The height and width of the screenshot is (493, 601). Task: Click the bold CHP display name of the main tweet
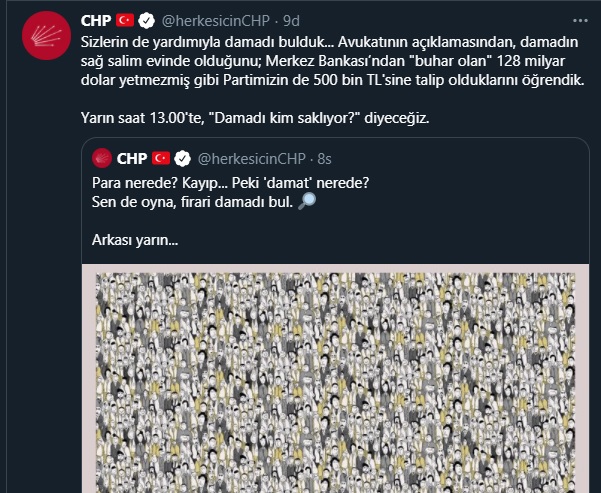[x=96, y=21]
